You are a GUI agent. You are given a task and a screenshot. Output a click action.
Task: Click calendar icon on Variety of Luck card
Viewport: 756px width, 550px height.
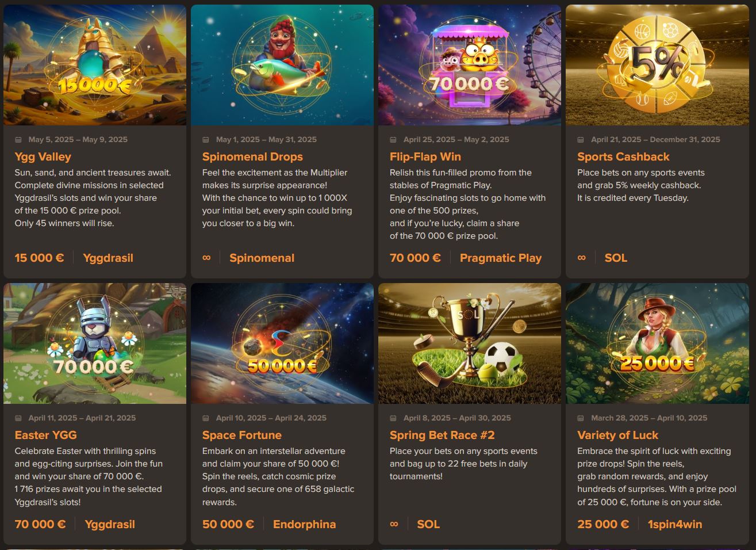(580, 418)
